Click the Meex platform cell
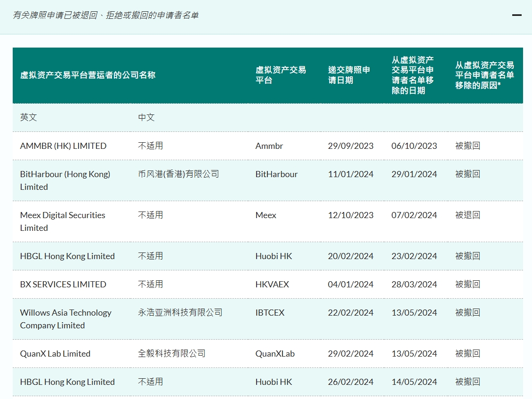Viewport: 532px width, 399px height. tap(266, 215)
